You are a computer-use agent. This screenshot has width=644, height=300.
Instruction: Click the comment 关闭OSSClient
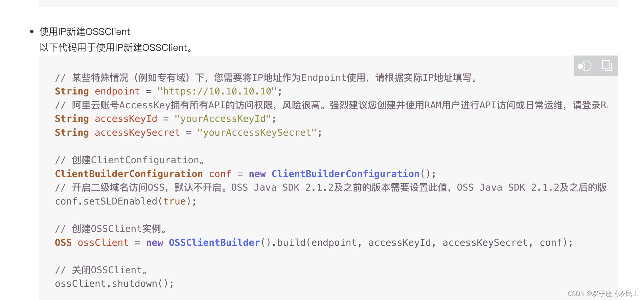tap(101, 269)
